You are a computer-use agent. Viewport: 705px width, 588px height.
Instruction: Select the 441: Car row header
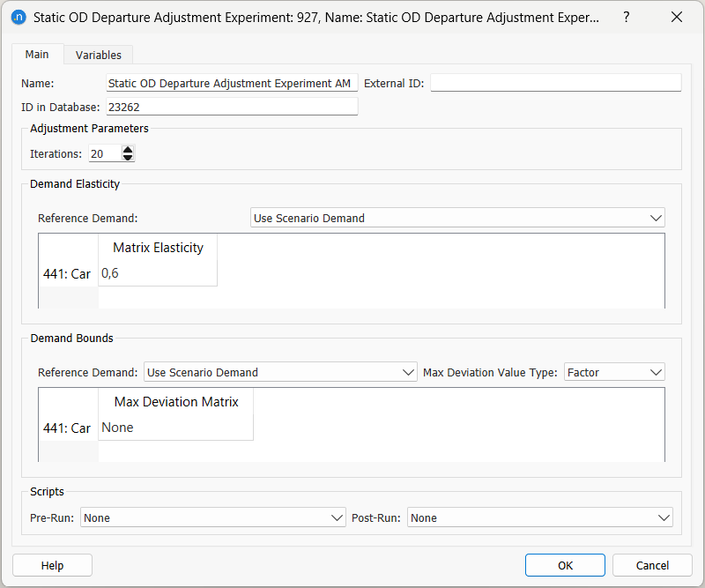[68, 273]
